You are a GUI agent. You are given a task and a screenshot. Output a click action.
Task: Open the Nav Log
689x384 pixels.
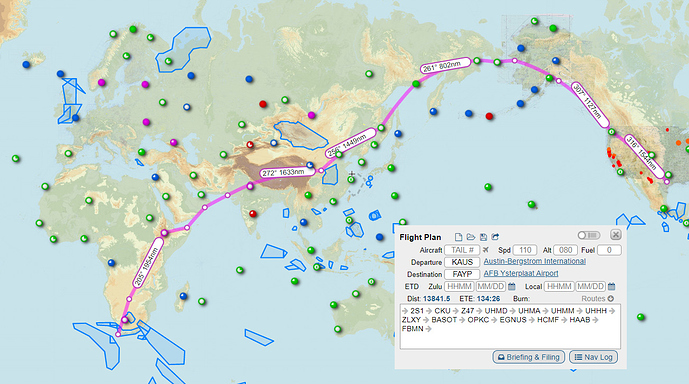tap(594, 357)
